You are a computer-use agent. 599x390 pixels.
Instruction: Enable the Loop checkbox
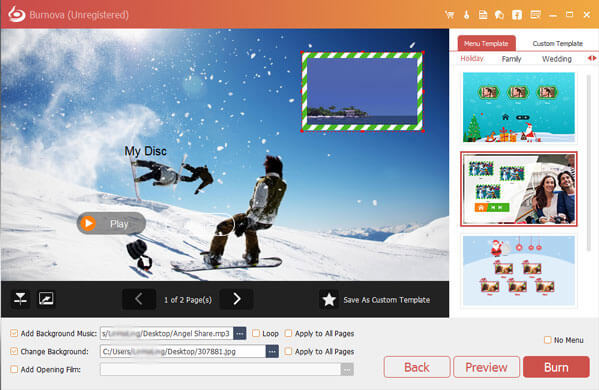pos(256,333)
